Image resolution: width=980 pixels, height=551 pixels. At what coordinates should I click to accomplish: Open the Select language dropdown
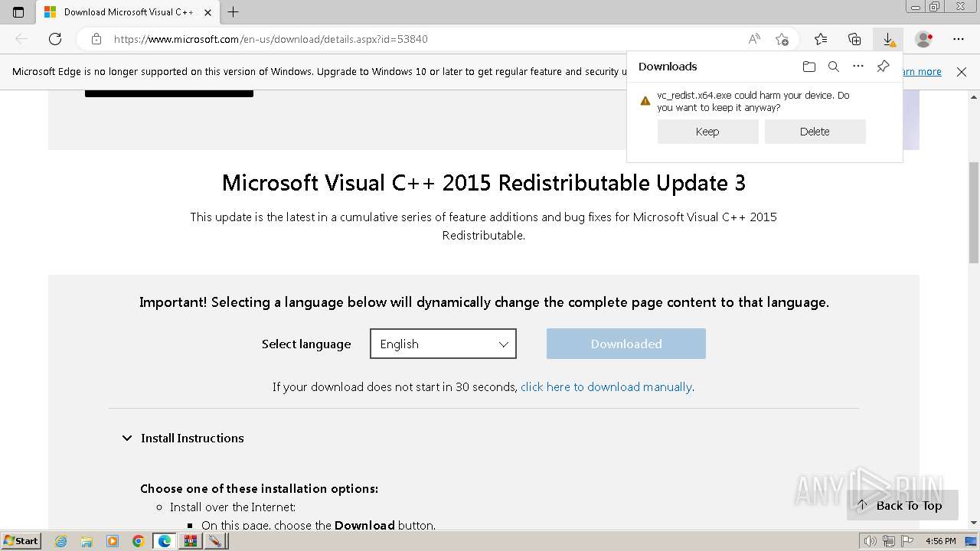coord(443,344)
